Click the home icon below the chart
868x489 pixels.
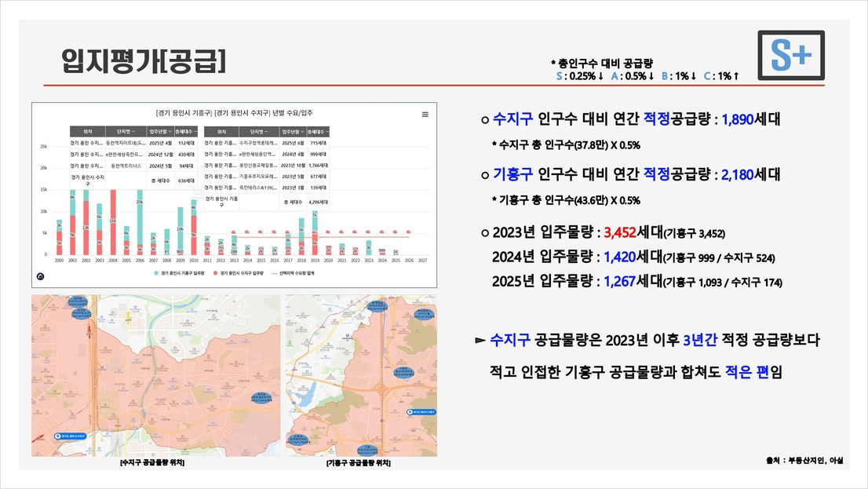pos(40,276)
